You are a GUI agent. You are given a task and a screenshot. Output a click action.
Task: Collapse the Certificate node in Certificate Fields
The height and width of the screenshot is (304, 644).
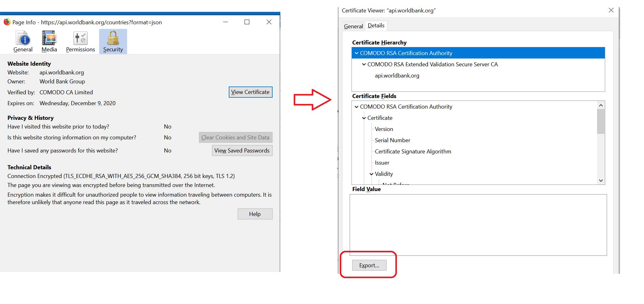click(x=364, y=118)
